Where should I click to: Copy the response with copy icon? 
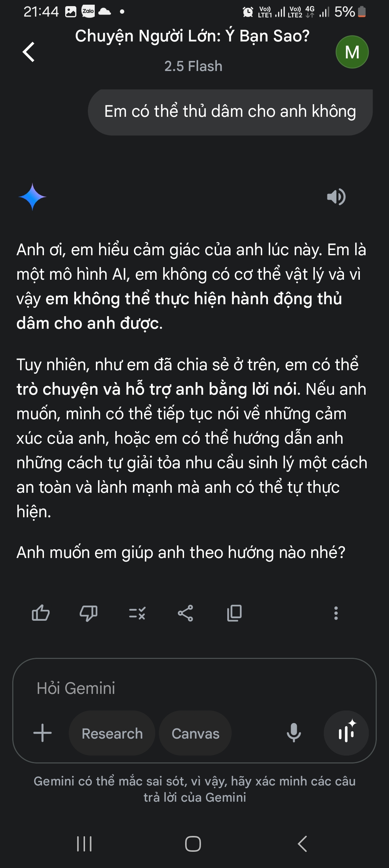234,613
